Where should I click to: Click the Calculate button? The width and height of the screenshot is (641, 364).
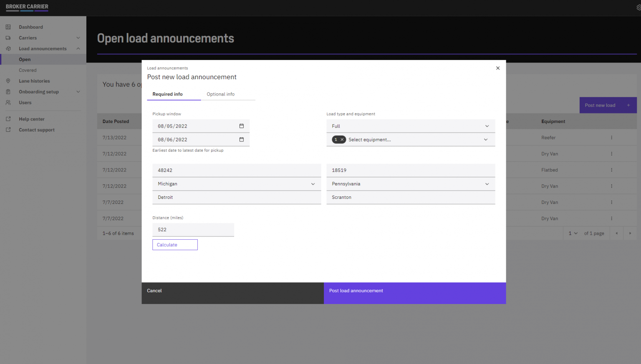point(175,245)
